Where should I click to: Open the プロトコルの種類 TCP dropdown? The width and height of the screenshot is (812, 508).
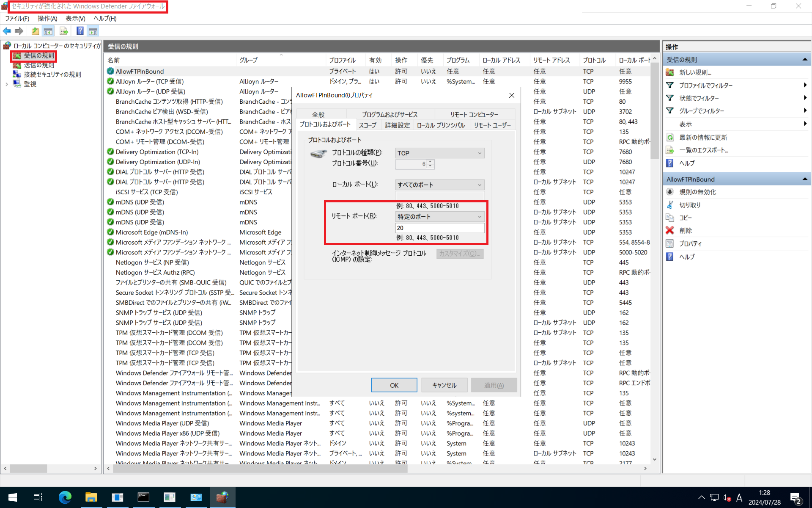click(439, 153)
